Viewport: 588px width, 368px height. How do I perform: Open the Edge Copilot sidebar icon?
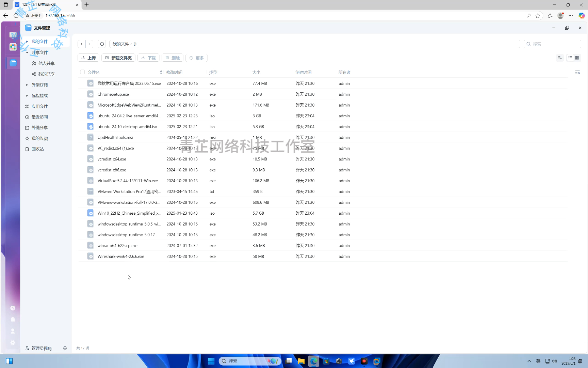(582, 16)
